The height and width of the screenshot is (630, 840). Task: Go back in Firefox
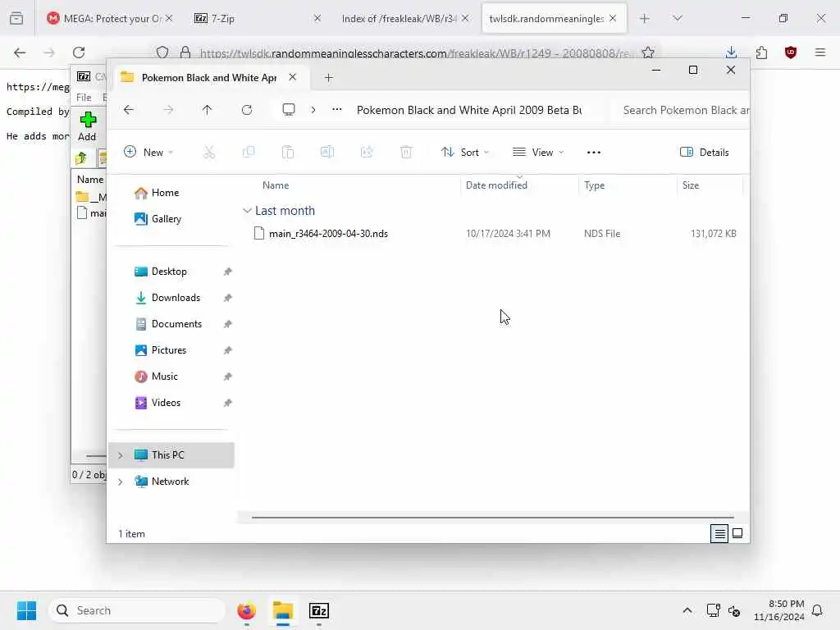click(20, 52)
